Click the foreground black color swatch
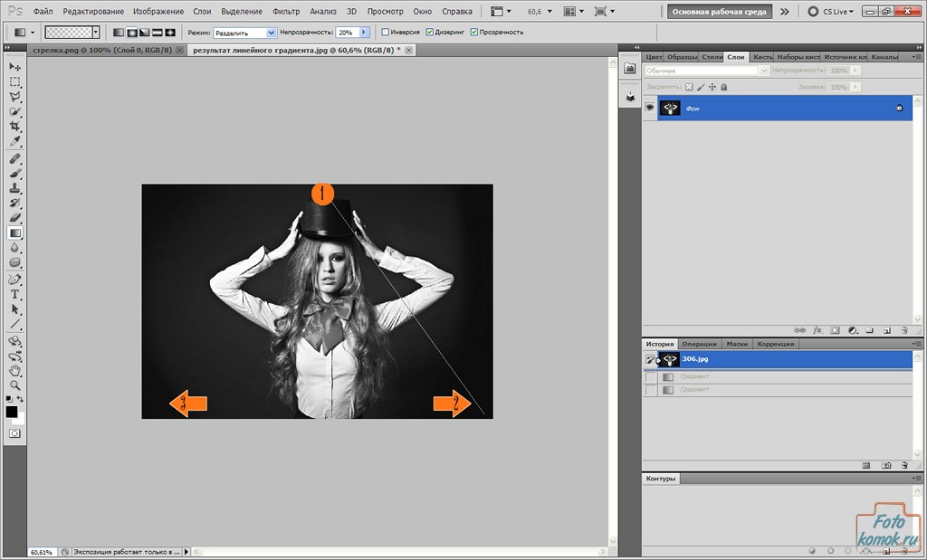Viewport: 927px width, 560px height. 11,412
